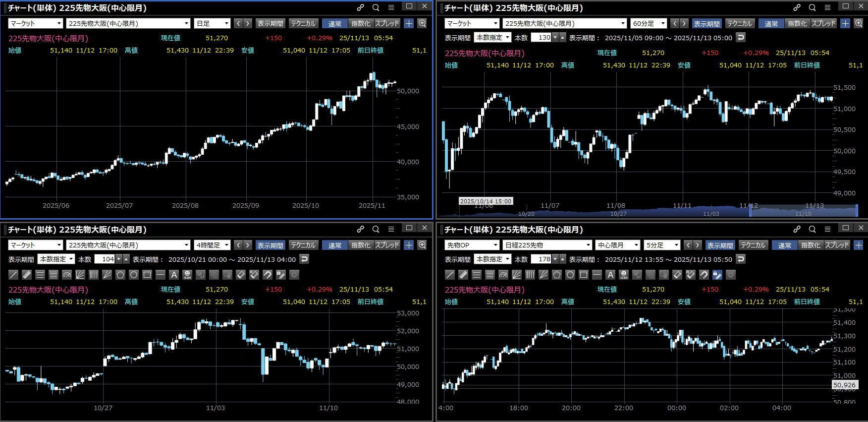868x422 pixels.
Task: Switch daily chart to 指数化 mode
Action: 360,23
